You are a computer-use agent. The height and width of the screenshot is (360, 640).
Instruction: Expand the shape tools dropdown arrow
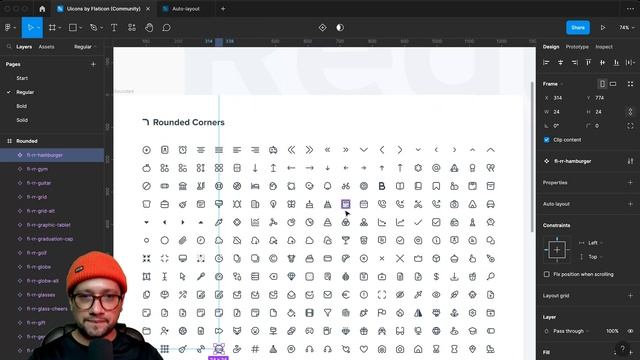81,28
